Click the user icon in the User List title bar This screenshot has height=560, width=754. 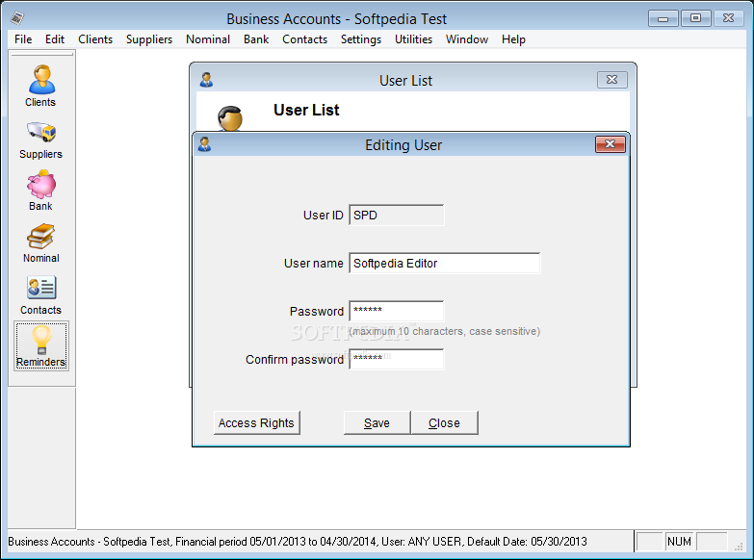click(207, 80)
